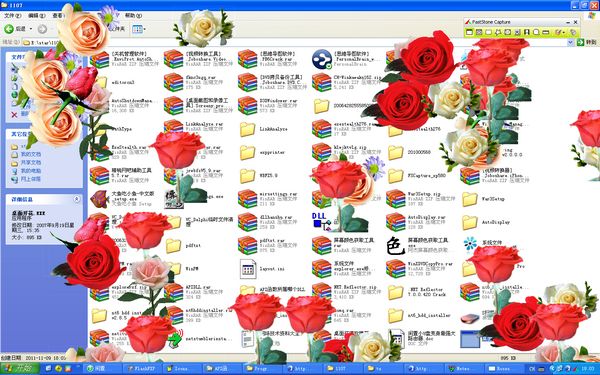This screenshot has width=600, height=375.
Task: Select the FSCapture_xp580 folder
Action: (395, 176)
